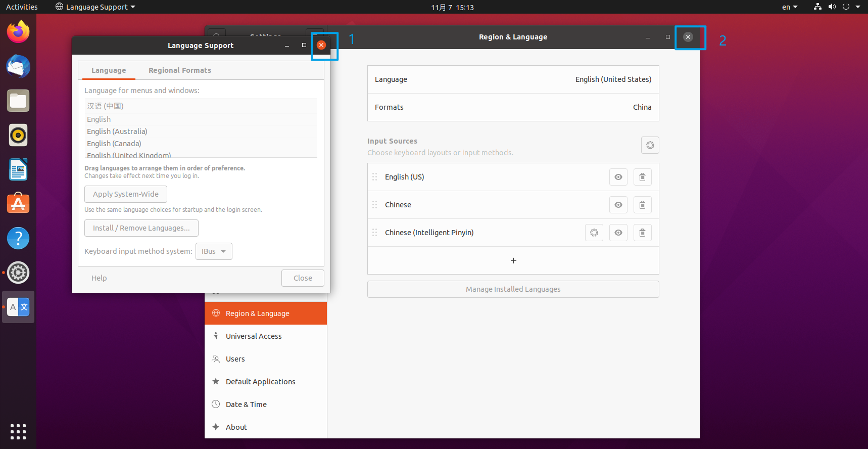This screenshot has height=449, width=868.
Task: Expand the system menu arrow in the top bar
Action: pyautogui.click(x=858, y=7)
